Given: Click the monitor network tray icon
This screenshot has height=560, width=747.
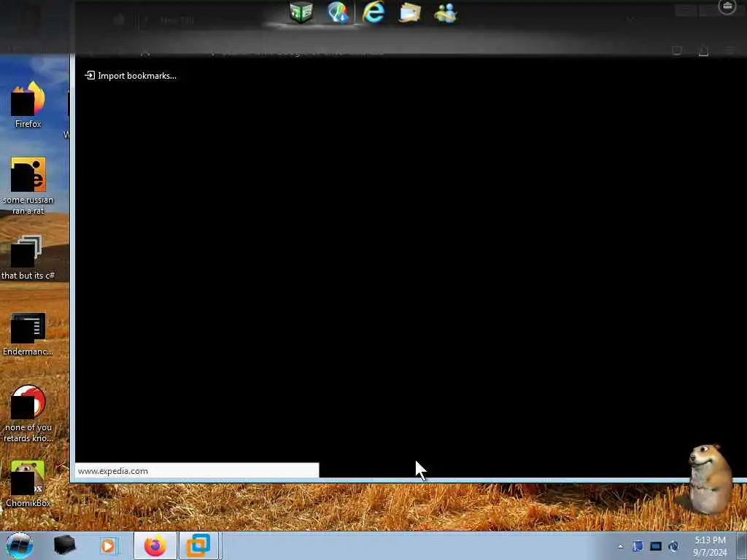Looking at the screenshot, I should 656,546.
